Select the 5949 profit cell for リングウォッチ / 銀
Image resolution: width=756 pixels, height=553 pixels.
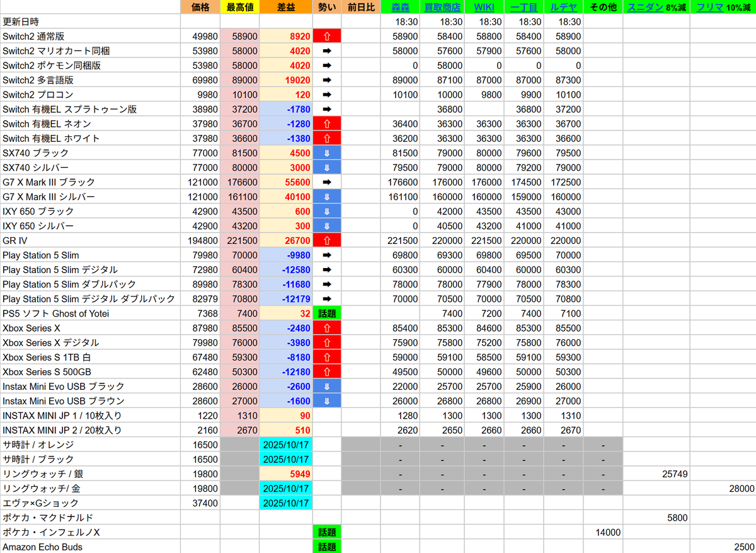tap(286, 474)
